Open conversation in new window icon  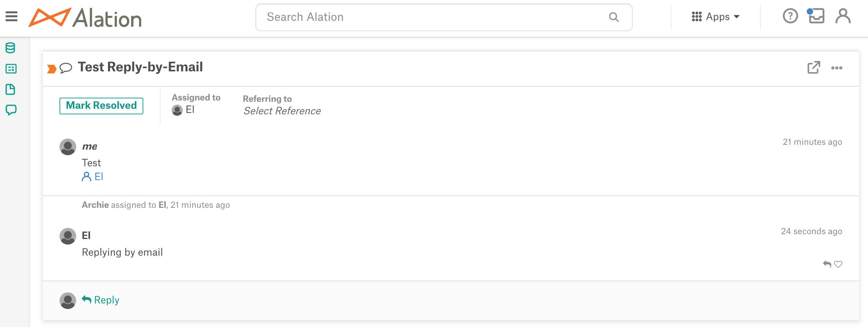pyautogui.click(x=814, y=68)
